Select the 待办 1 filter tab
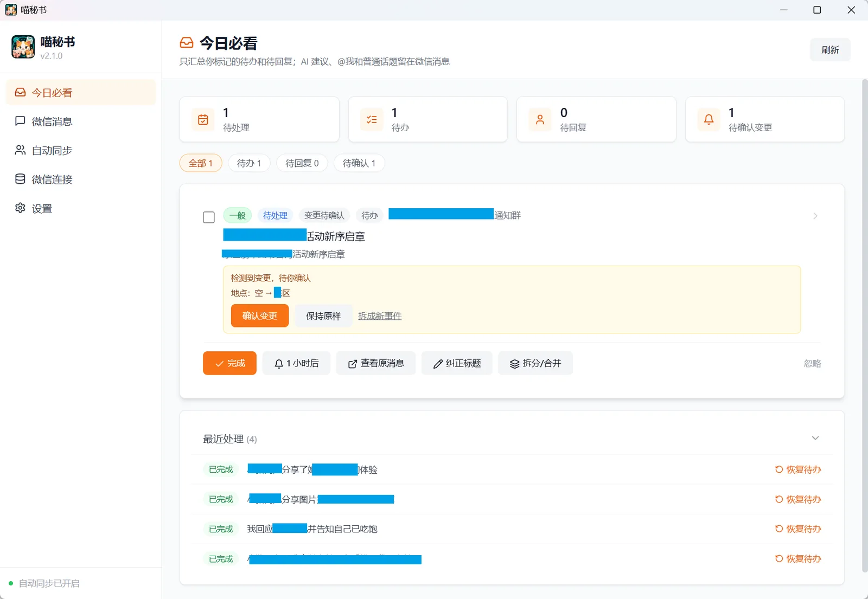This screenshot has width=868, height=599. [x=249, y=163]
